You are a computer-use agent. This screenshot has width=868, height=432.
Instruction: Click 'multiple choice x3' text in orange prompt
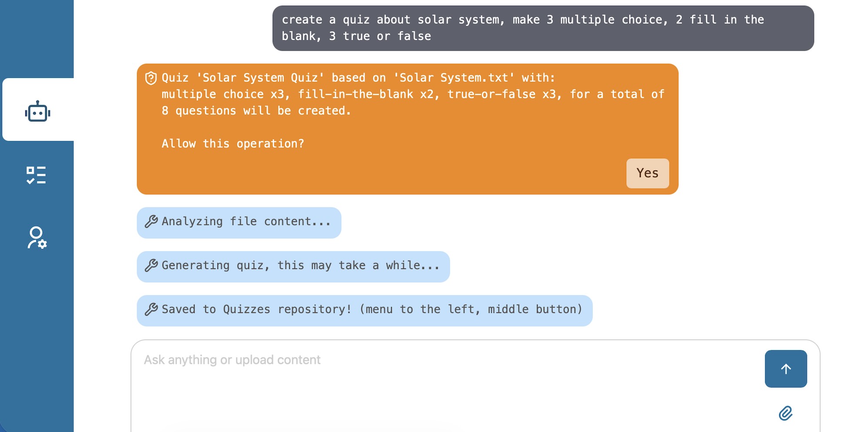[223, 95]
